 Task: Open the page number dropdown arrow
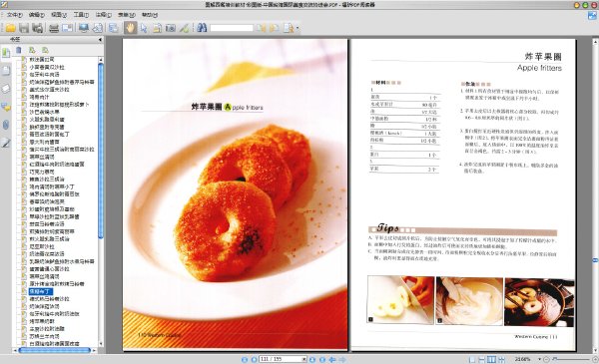point(304,359)
